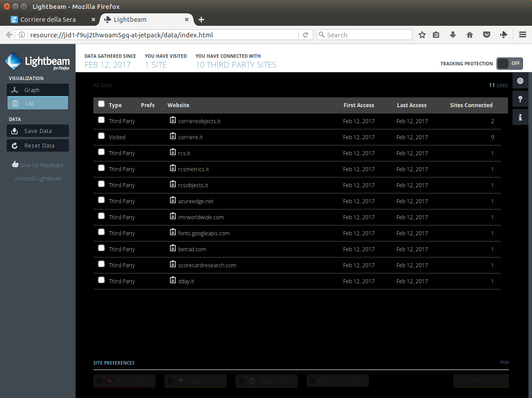
Task: Reload the current page
Action: coord(305,35)
